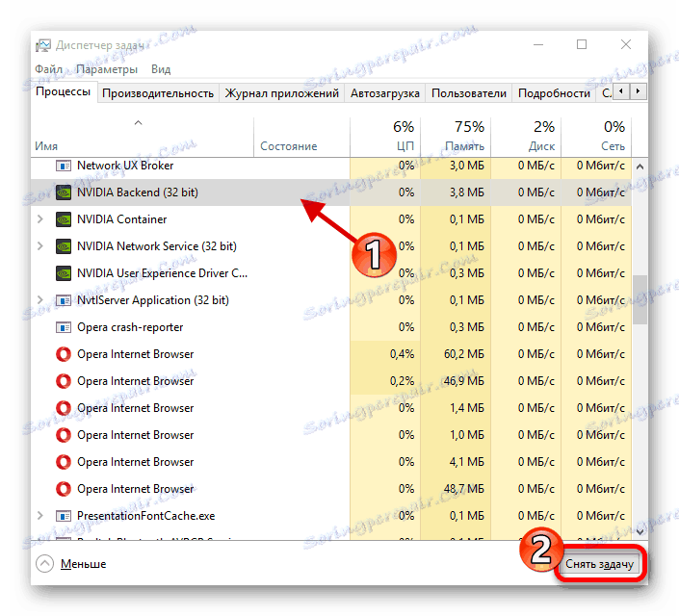Open the Файл menu
The width and height of the screenshot is (679, 616).
tap(49, 69)
